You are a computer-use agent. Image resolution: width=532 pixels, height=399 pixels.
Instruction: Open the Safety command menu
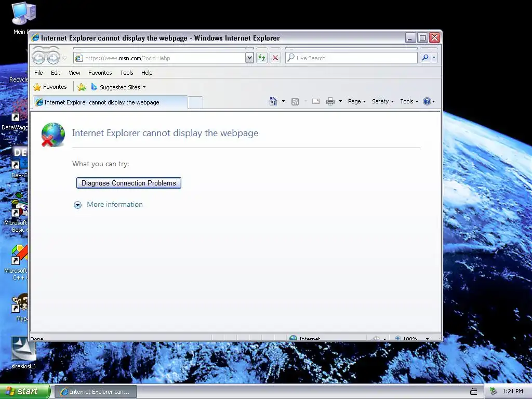tap(383, 101)
